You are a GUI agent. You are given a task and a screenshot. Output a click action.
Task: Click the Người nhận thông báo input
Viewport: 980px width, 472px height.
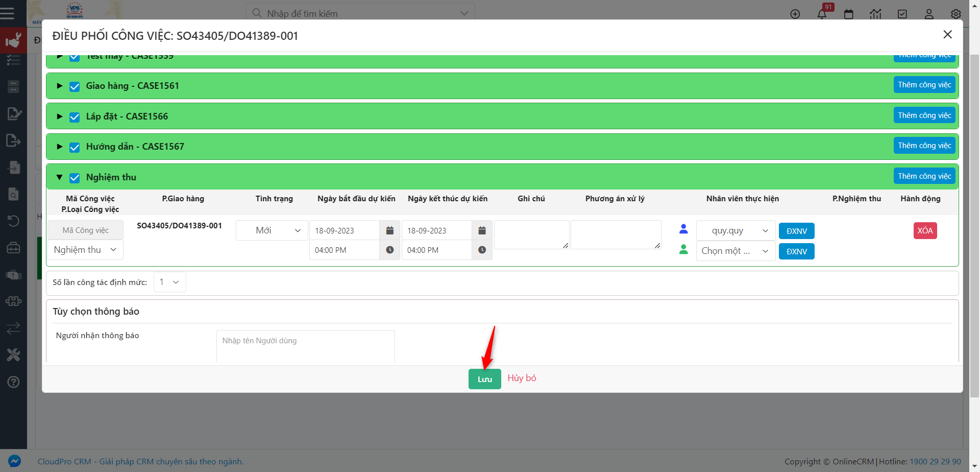coord(305,346)
